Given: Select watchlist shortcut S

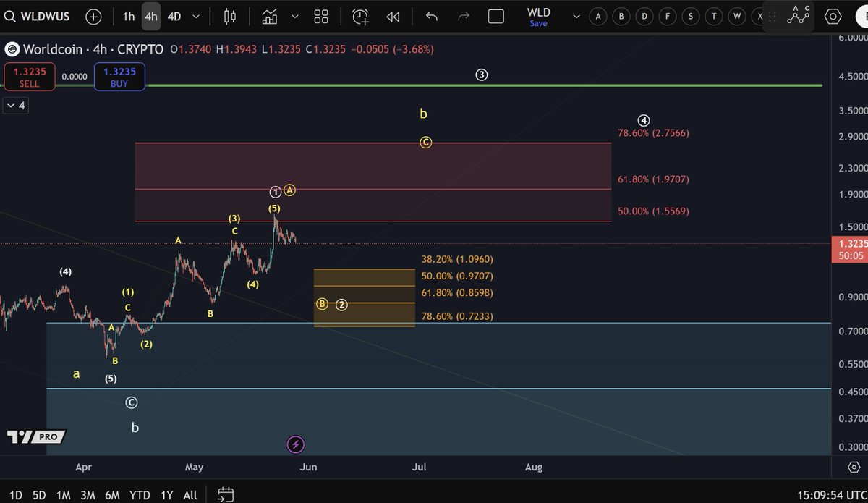Looking at the screenshot, I should point(691,16).
